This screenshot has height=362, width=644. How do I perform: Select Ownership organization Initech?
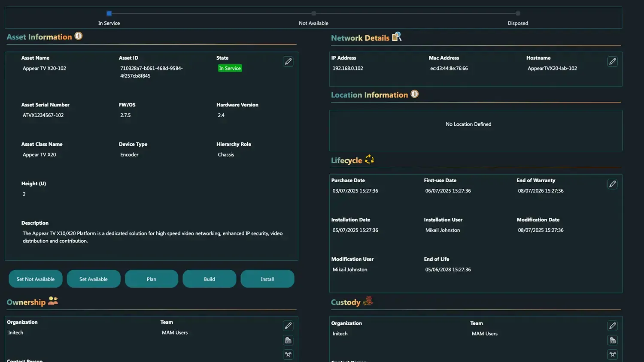click(x=15, y=332)
